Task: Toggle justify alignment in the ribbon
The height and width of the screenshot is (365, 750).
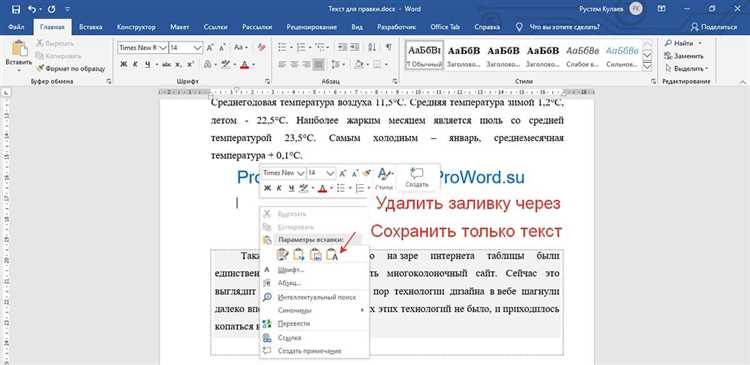Action: pyautogui.click(x=318, y=64)
